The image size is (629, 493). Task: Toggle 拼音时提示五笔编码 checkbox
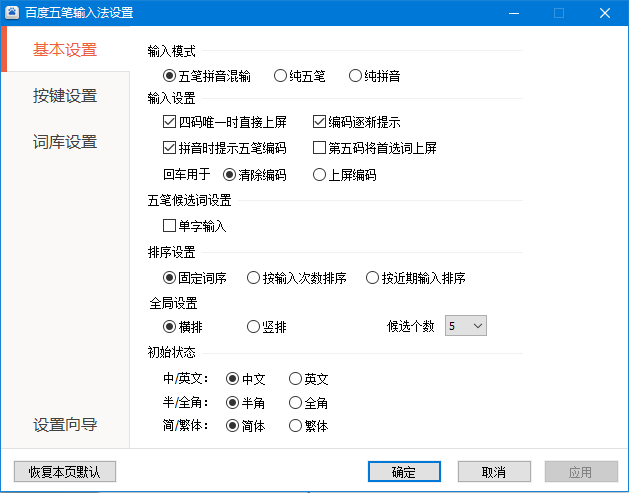tap(225, 148)
